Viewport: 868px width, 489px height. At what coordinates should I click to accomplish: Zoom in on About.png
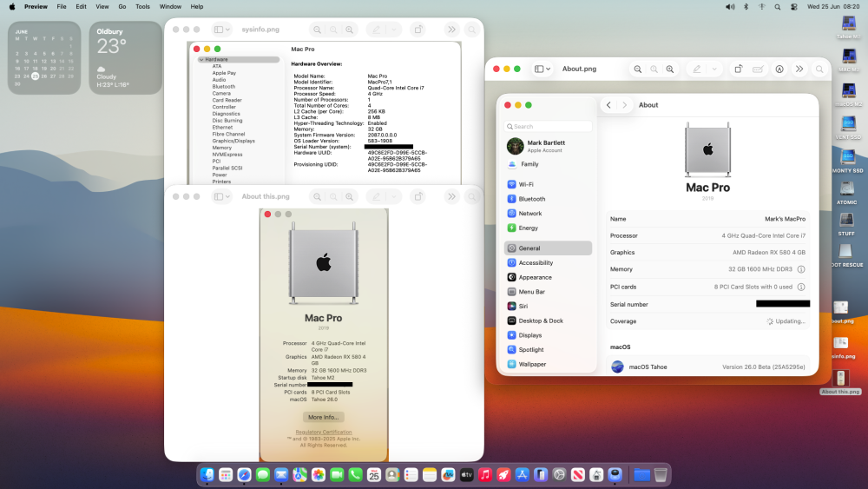(670, 69)
